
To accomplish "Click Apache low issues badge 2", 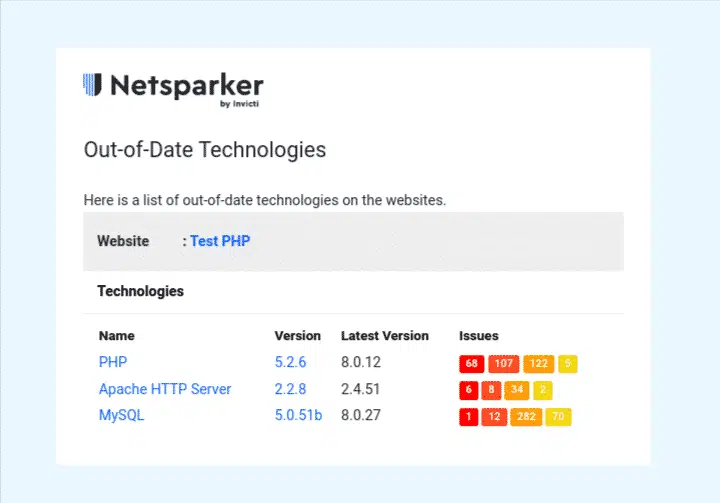I will 543,390.
